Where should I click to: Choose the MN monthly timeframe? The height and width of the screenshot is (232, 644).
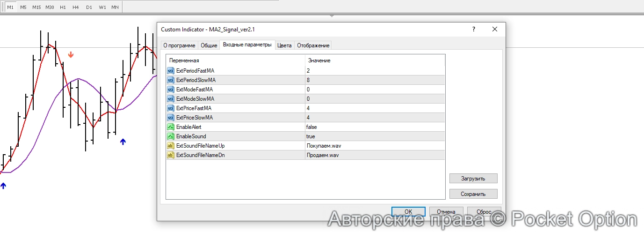pos(115,7)
